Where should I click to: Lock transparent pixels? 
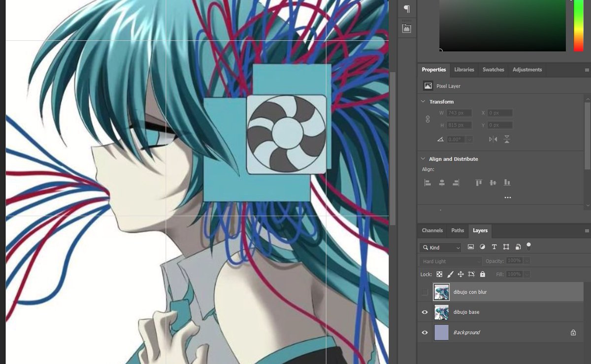coord(439,274)
